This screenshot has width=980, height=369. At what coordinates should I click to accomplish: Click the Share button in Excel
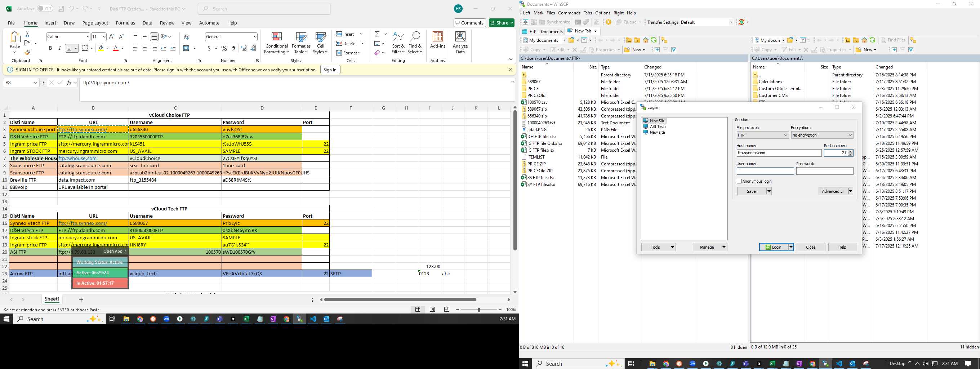[x=502, y=23]
